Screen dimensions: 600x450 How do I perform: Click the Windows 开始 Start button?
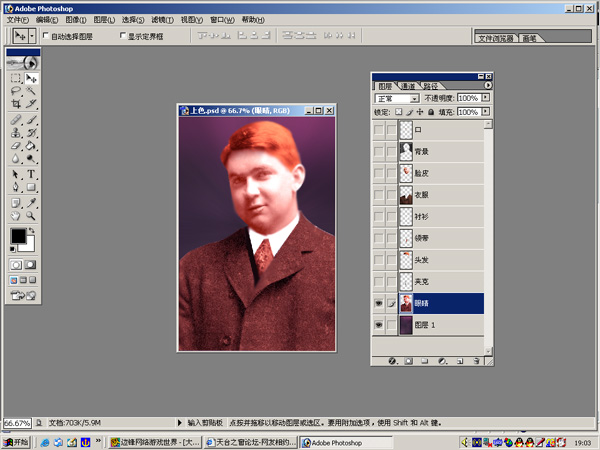(16, 441)
